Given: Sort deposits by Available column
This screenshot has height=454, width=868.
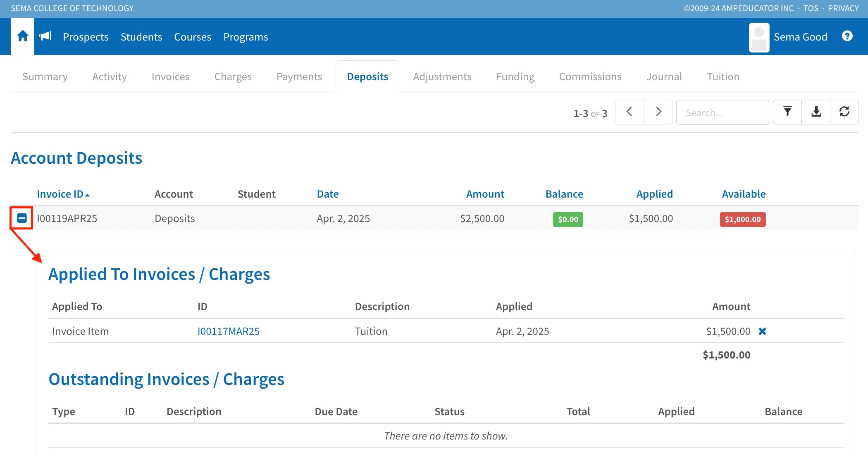Looking at the screenshot, I should tap(743, 194).
